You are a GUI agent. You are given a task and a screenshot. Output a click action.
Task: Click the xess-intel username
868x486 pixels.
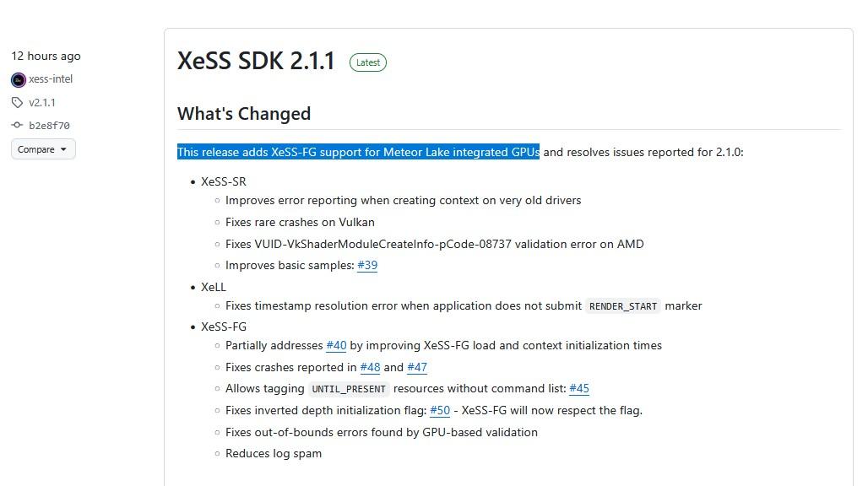click(x=49, y=79)
